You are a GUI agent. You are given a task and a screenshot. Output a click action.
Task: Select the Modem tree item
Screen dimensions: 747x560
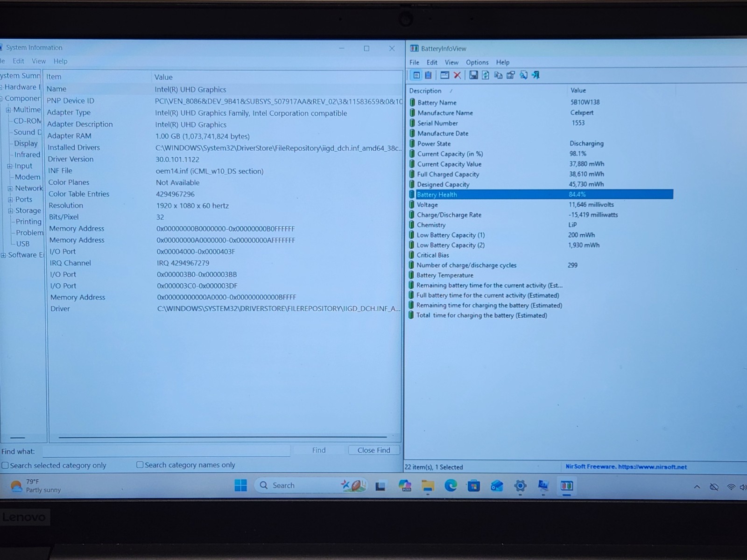click(x=28, y=177)
